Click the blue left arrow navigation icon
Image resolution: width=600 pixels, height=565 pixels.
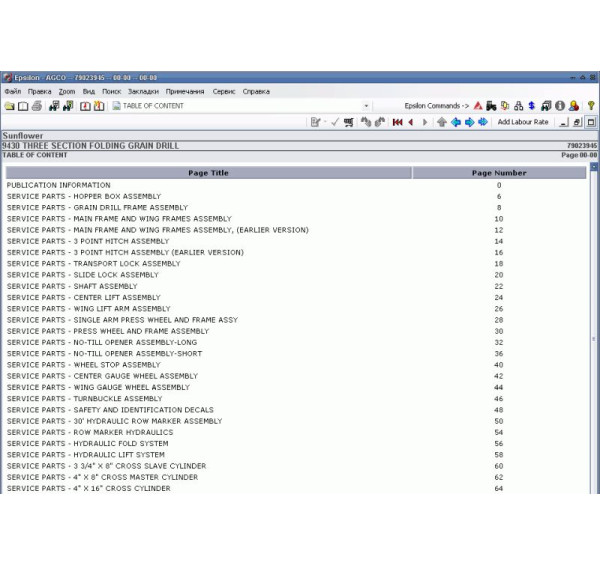(x=456, y=122)
